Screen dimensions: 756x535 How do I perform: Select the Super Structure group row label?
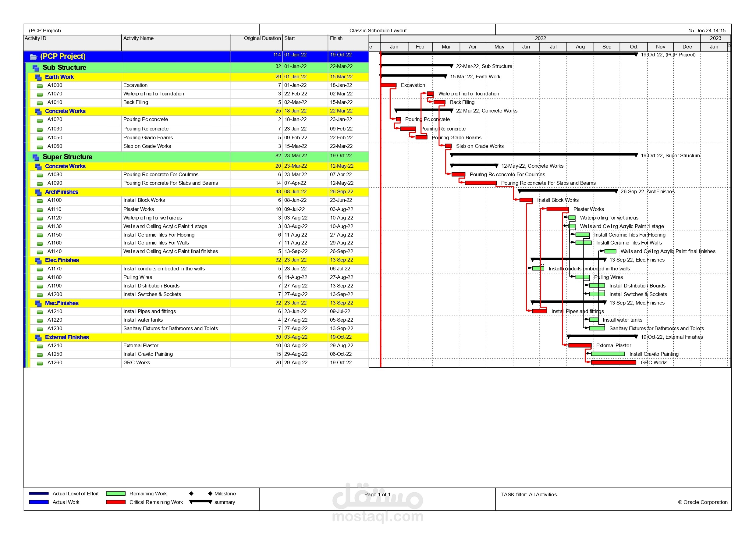click(68, 157)
